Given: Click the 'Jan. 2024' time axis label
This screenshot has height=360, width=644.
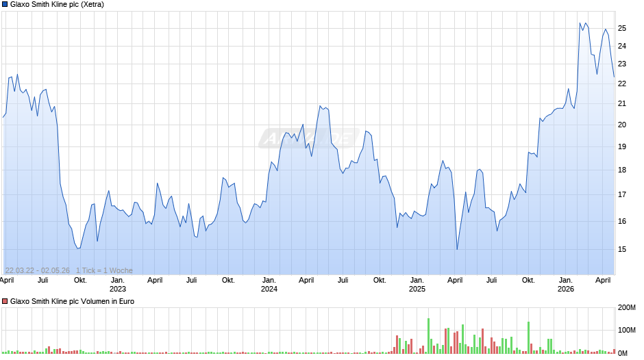Looking at the screenshot, I should point(269,285).
